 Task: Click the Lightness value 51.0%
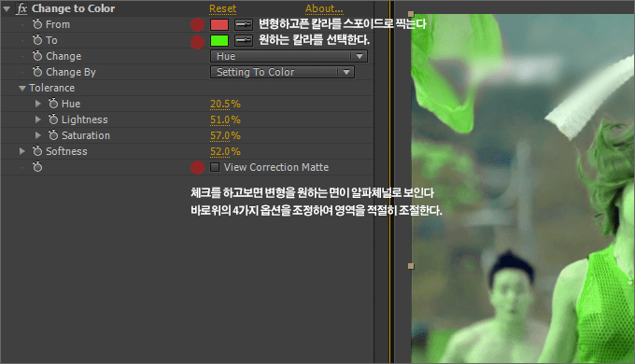tap(225, 119)
